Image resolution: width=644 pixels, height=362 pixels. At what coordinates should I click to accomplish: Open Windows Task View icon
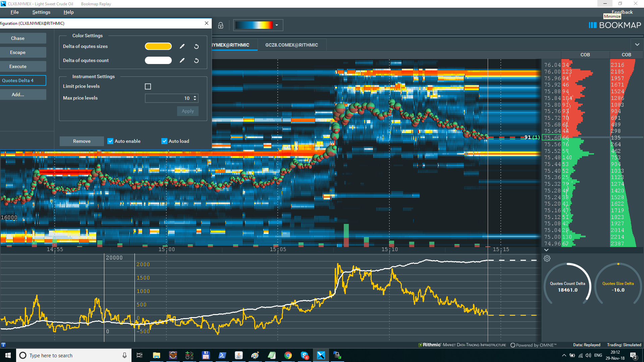(x=140, y=355)
